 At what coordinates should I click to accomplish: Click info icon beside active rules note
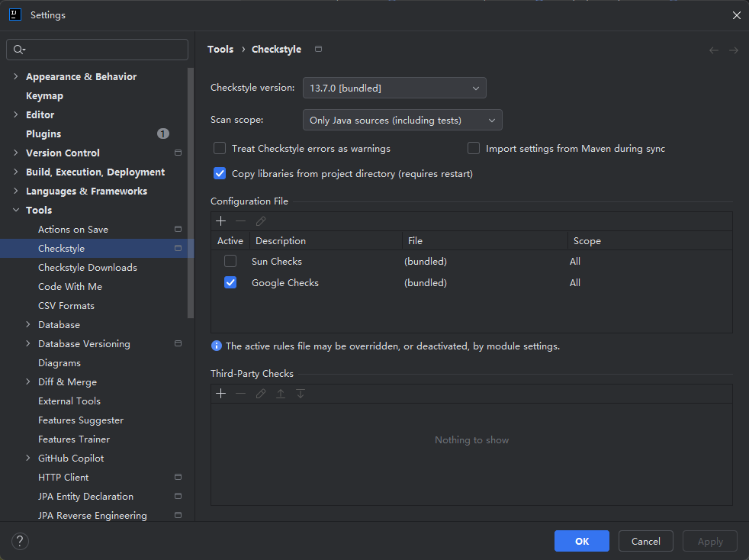[217, 346]
